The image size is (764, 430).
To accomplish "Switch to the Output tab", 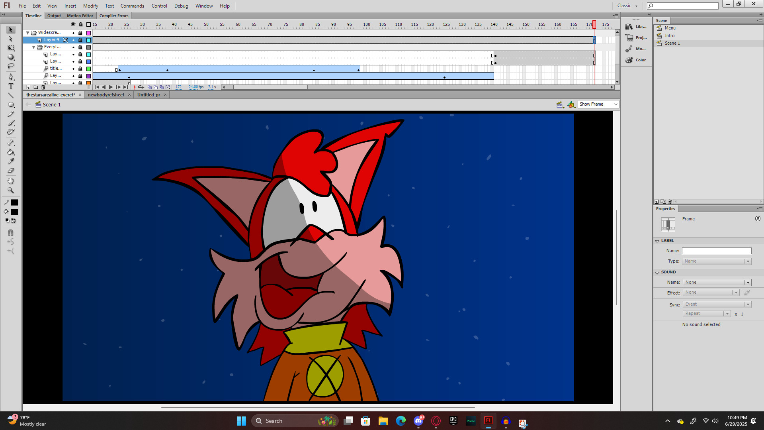I will click(54, 16).
